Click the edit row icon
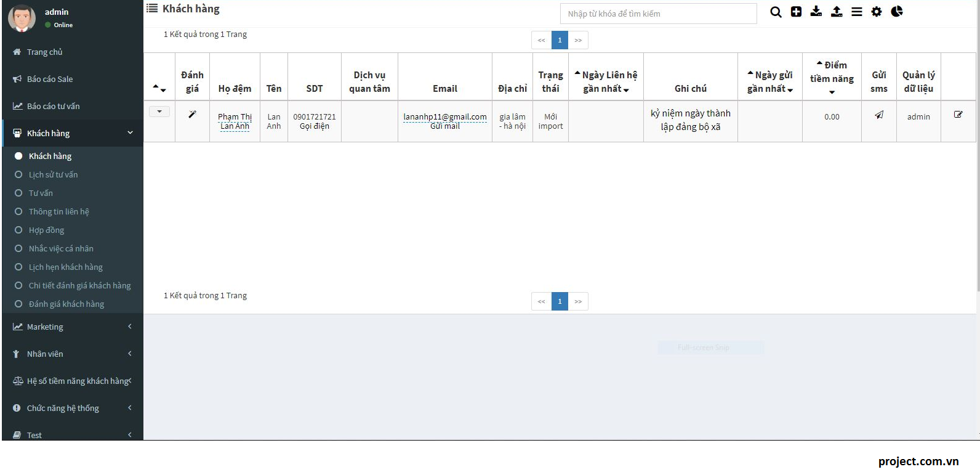This screenshot has height=472, width=980. point(958,115)
